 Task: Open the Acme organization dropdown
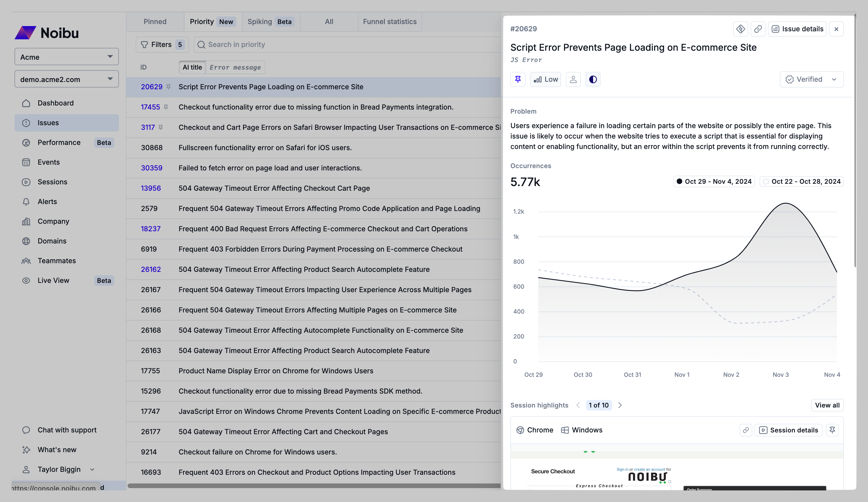coord(66,57)
